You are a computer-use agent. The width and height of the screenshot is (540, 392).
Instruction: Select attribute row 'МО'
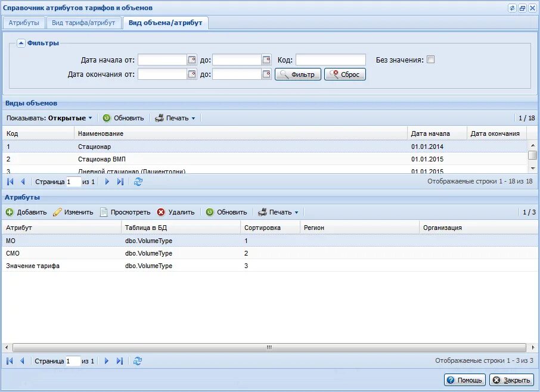(270, 241)
